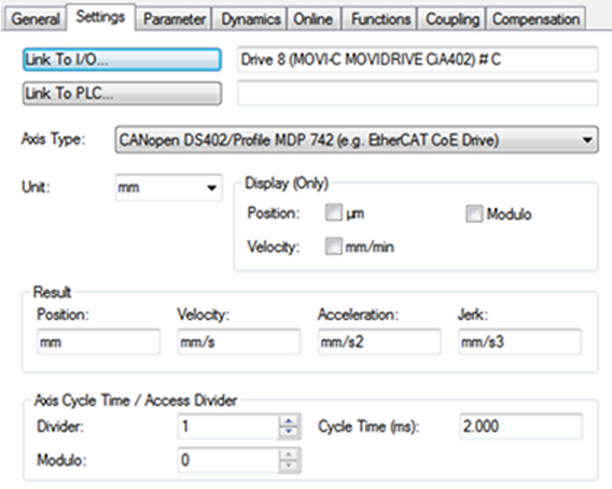
Task: Select the Online tab
Action: click(x=314, y=19)
